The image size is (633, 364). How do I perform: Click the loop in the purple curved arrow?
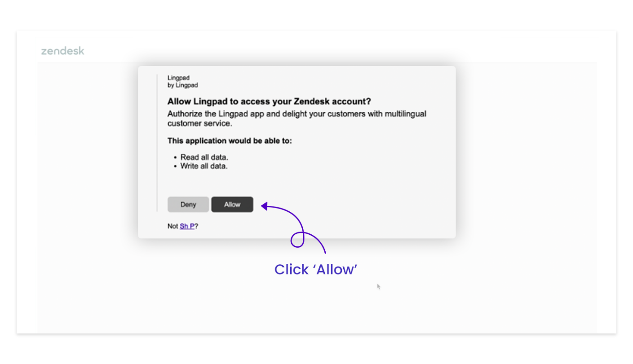point(297,240)
